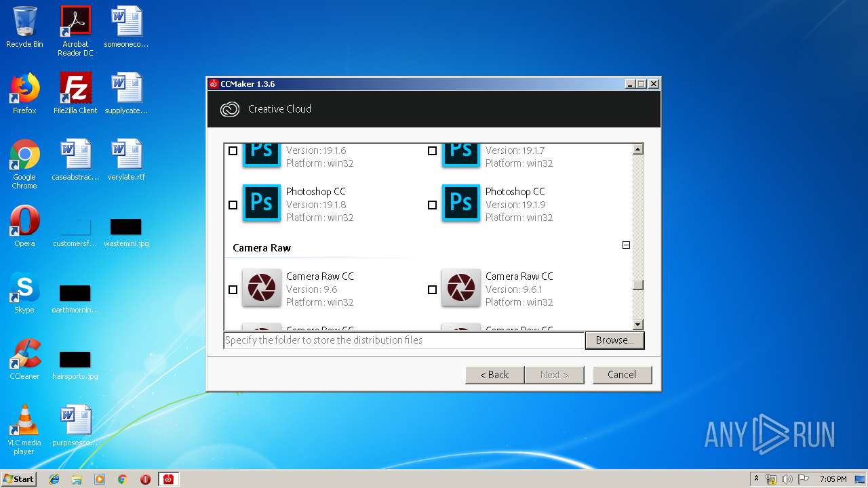Click the Camera Raw CC 9.6 icon
This screenshot has width=868, height=488.
point(262,288)
